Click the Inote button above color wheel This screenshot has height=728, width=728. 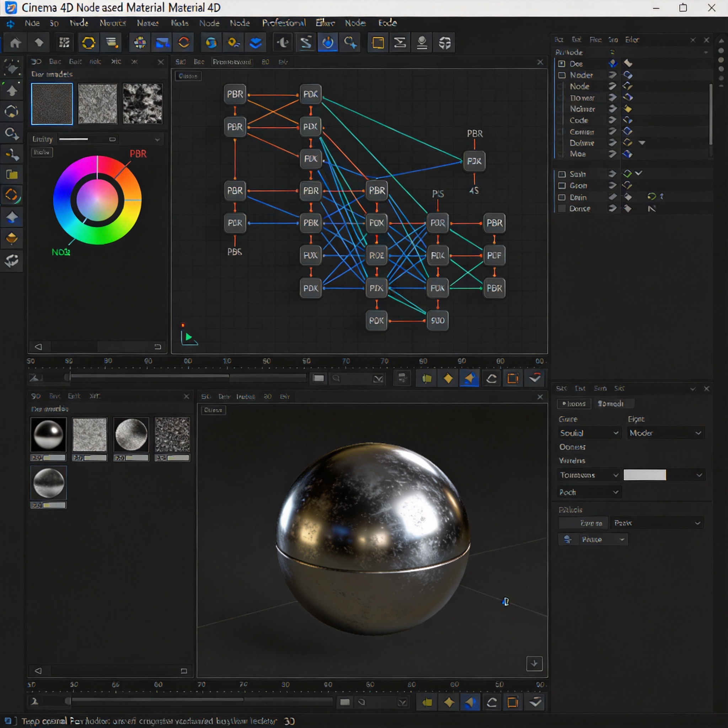[42, 152]
